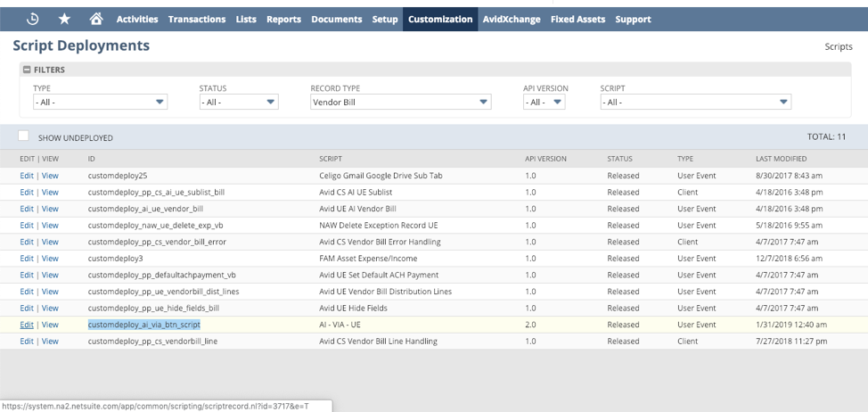View customdeploy_pp_defaultachpayment_vb deployment
The height and width of the screenshot is (412, 868).
pos(50,276)
